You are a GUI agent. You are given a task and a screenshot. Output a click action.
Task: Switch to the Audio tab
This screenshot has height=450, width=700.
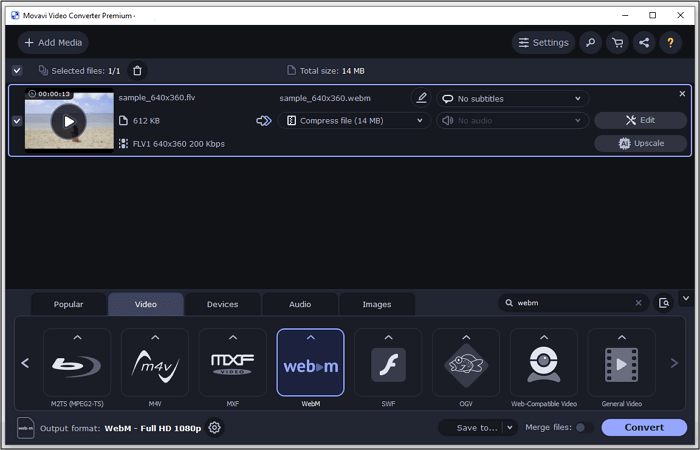[300, 304]
